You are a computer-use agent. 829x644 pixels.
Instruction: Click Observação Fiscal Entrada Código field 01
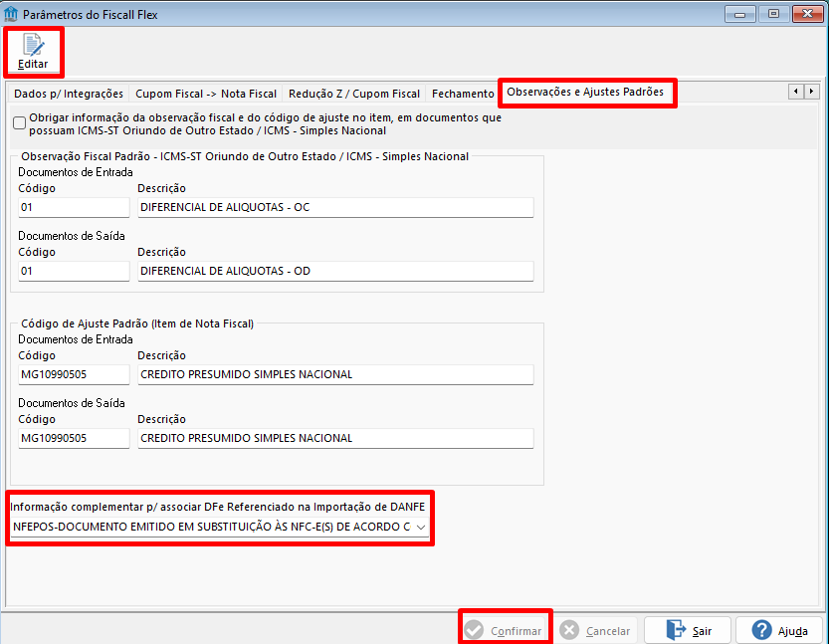[x=74, y=207]
